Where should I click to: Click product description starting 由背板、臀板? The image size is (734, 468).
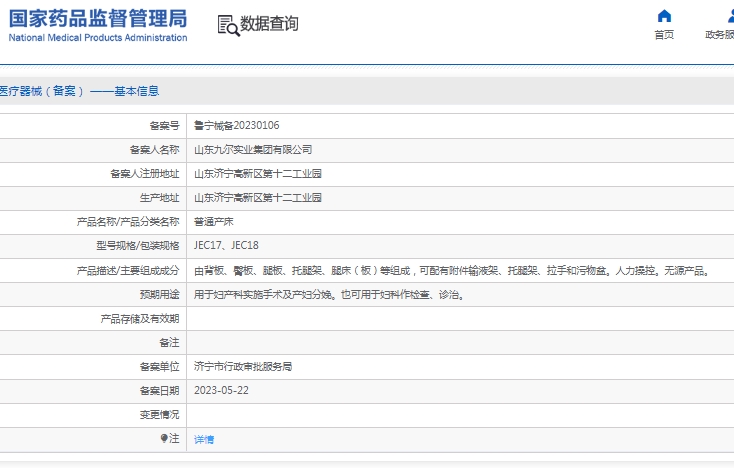coord(452,271)
